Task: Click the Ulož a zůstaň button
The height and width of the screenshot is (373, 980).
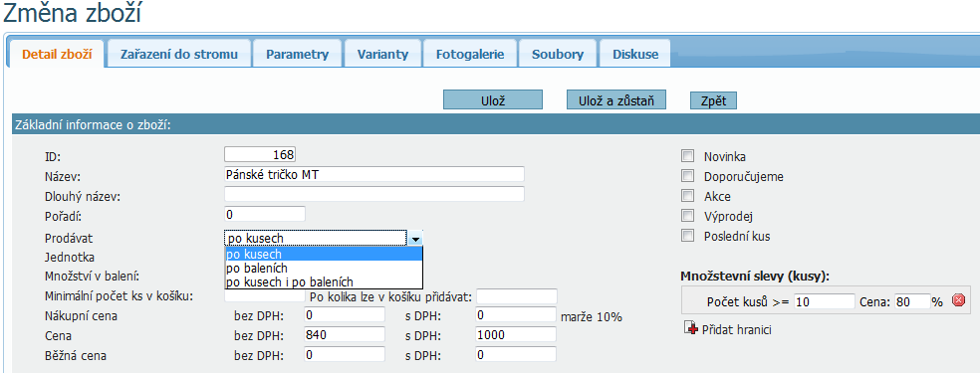Action: coord(616,100)
